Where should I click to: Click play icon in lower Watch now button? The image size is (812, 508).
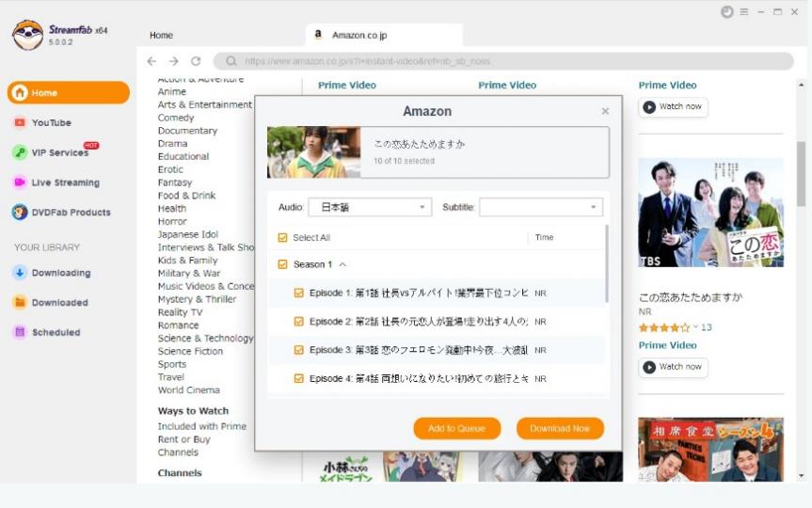click(x=649, y=367)
